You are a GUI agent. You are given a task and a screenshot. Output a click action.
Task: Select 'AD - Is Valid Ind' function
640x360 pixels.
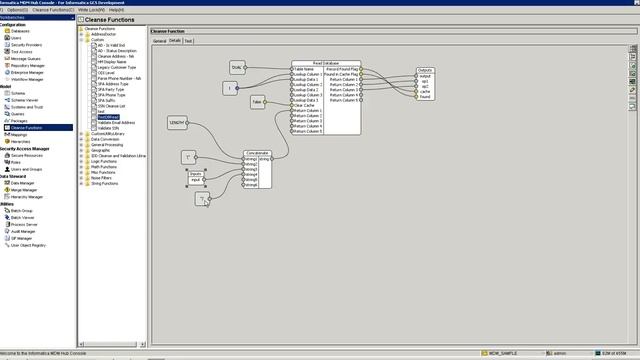[x=111, y=45]
